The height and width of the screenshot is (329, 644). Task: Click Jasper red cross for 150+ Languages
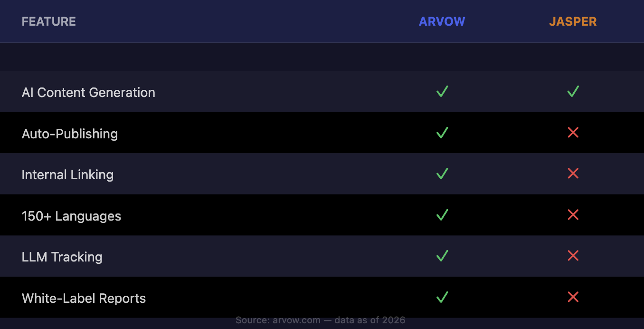pos(573,215)
